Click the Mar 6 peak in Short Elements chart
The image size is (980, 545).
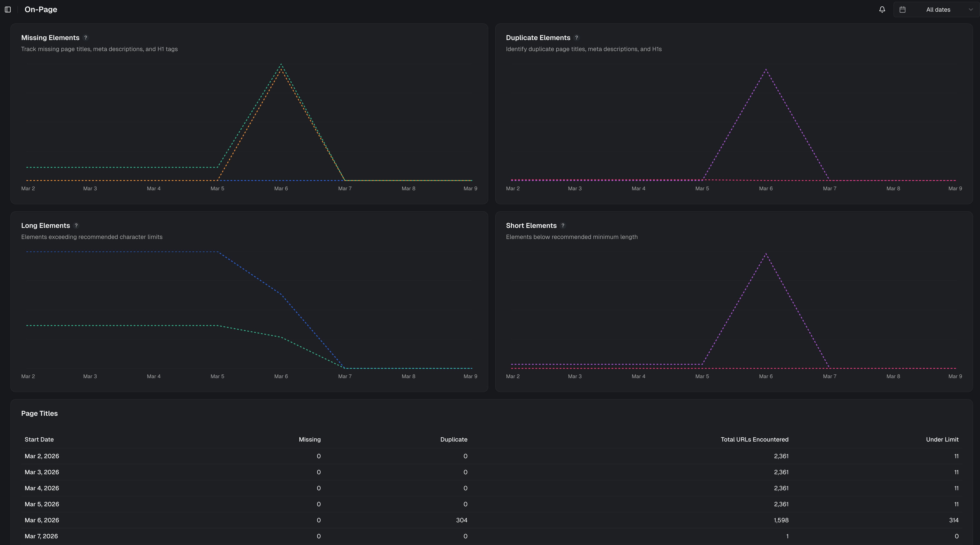pos(766,254)
